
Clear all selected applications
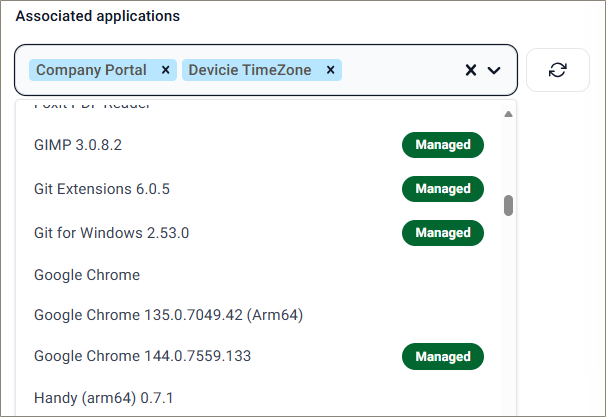click(x=471, y=70)
